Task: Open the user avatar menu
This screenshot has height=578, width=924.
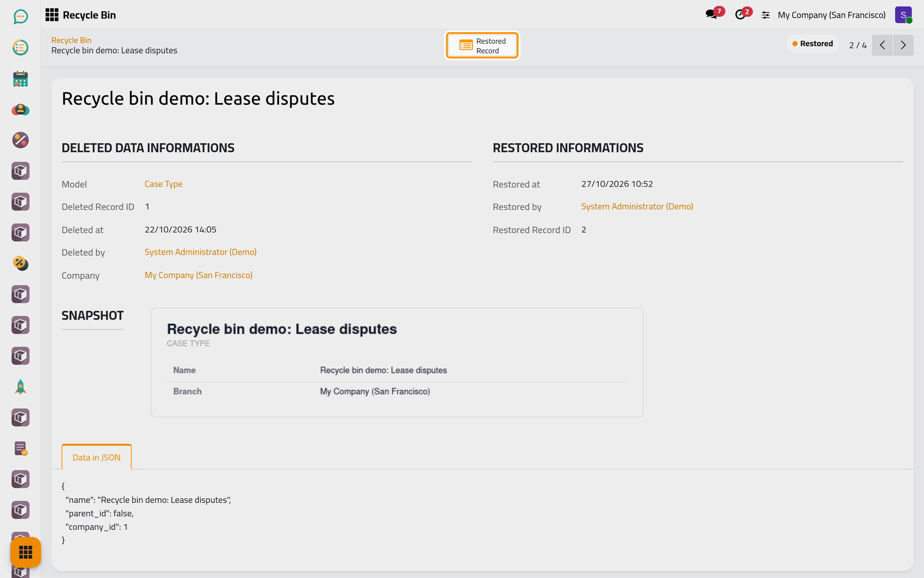Action: pos(903,15)
